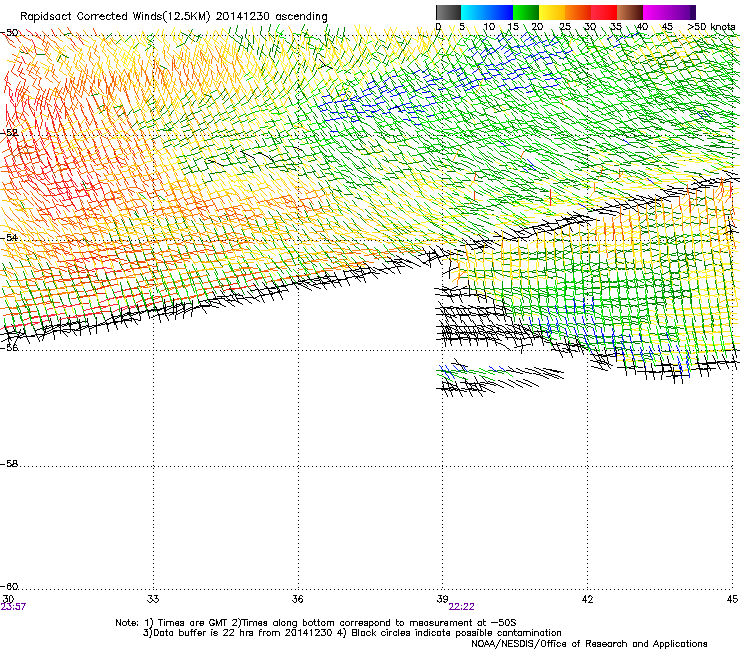740x650 pixels.
Task: Click the date '20141230 ascending' in title
Action: tap(271, 17)
